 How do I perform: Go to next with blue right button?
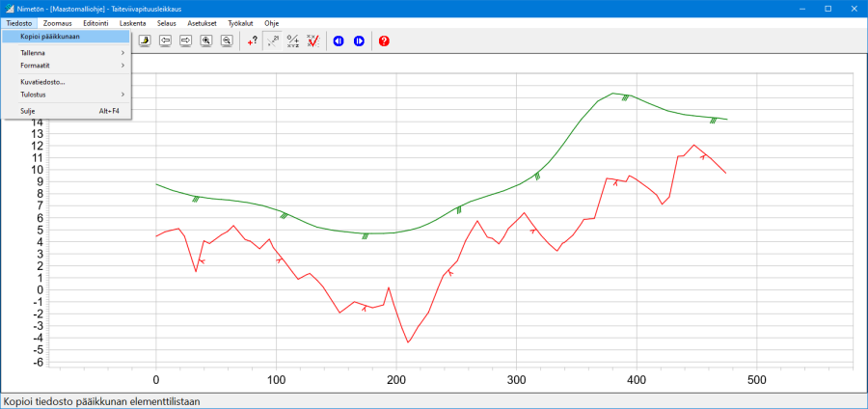pos(359,41)
